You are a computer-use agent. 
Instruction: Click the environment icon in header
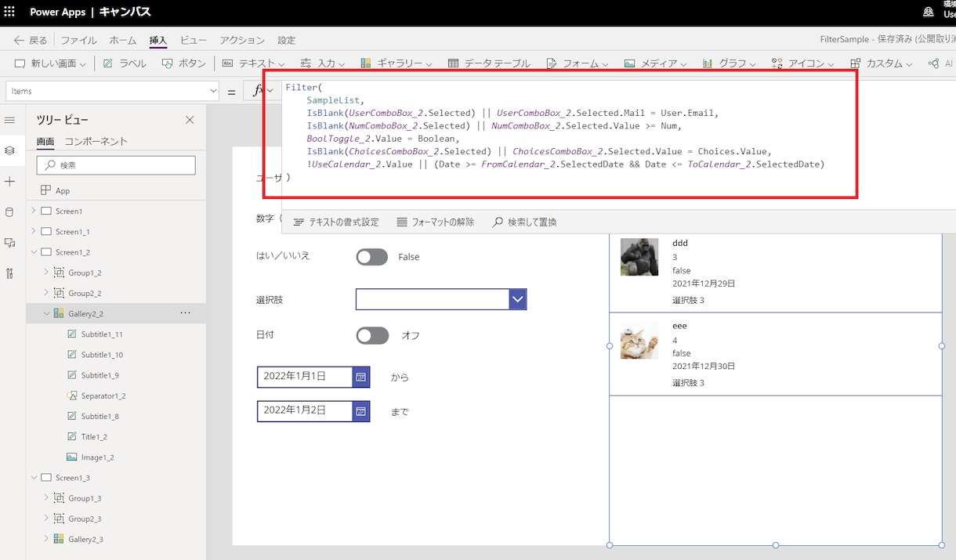click(x=929, y=12)
